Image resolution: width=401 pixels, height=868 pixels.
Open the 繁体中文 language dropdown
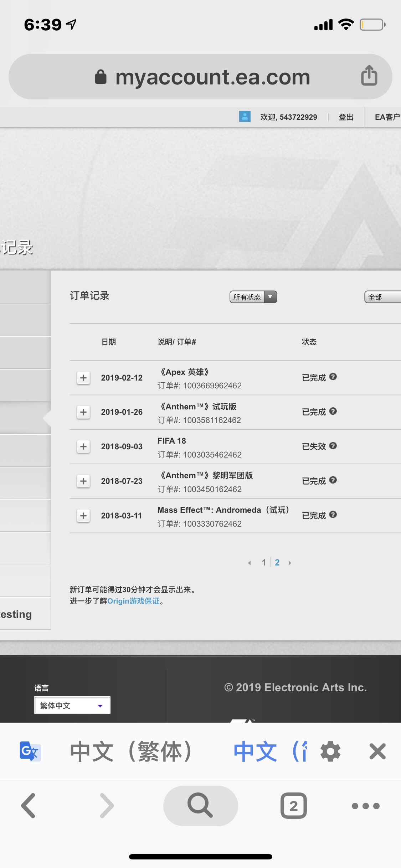pos(72,706)
